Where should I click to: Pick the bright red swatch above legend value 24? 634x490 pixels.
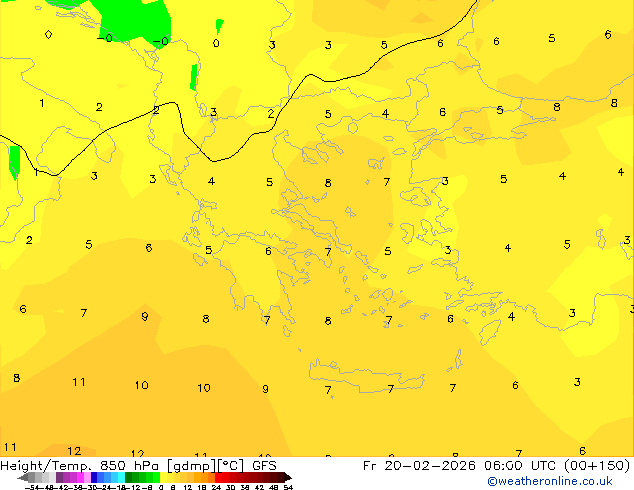[x=218, y=477]
